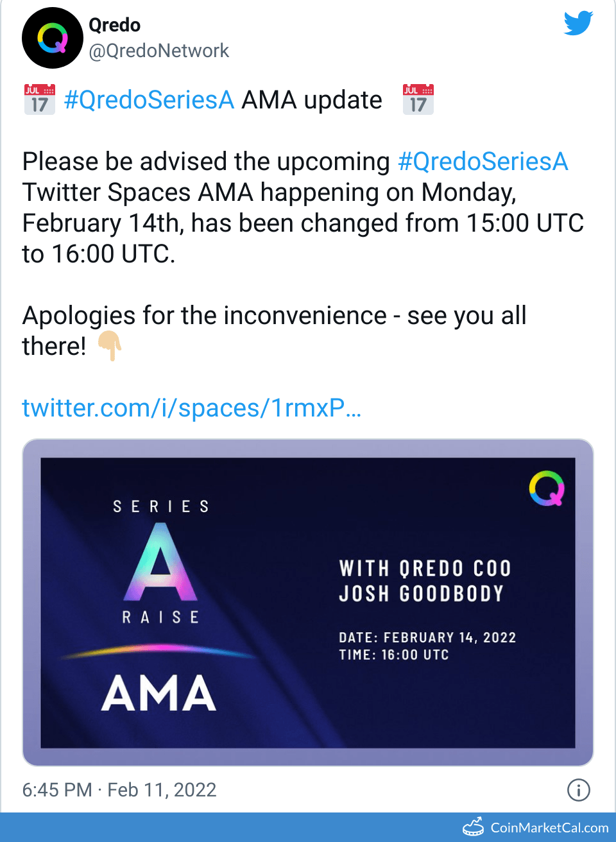Open the twitter.com/i/spaces link
Image resolution: width=616 pixels, height=842 pixels.
coord(191,408)
